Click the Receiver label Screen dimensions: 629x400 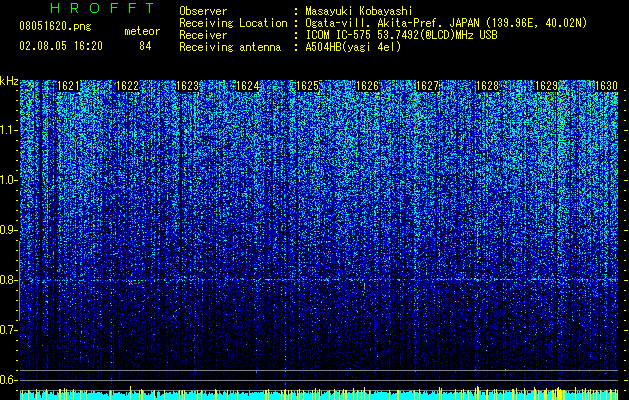click(203, 35)
